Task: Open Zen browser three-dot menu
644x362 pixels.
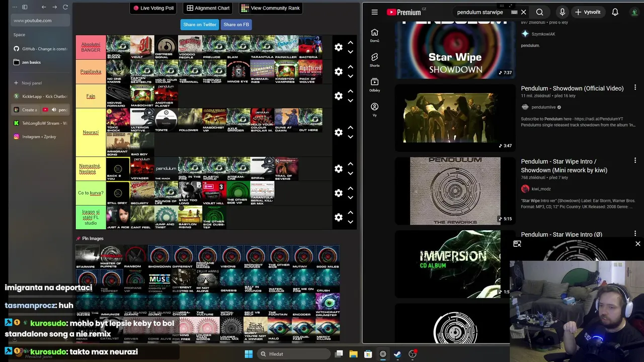Action: pyautogui.click(x=15, y=7)
